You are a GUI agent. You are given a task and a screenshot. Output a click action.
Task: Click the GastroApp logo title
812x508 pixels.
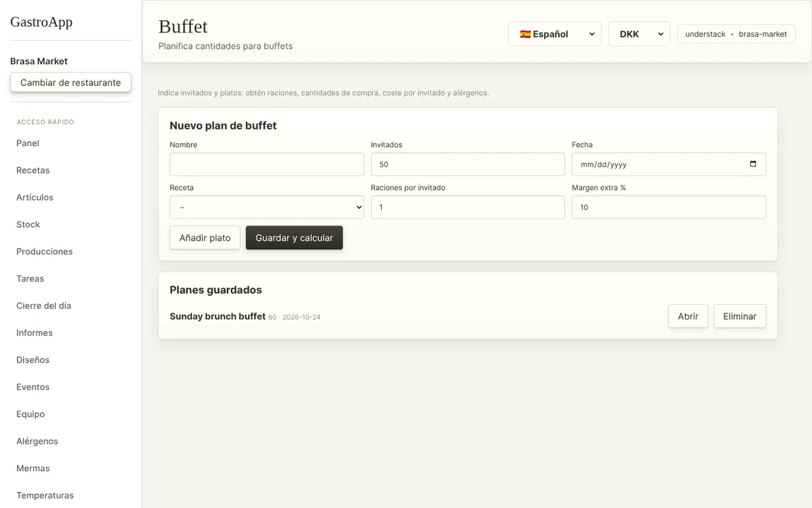pyautogui.click(x=41, y=22)
